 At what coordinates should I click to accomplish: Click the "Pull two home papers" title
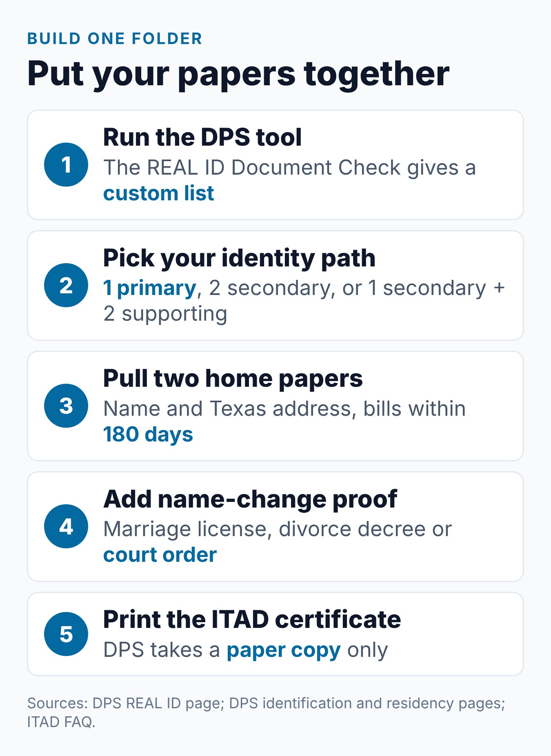coord(233,379)
